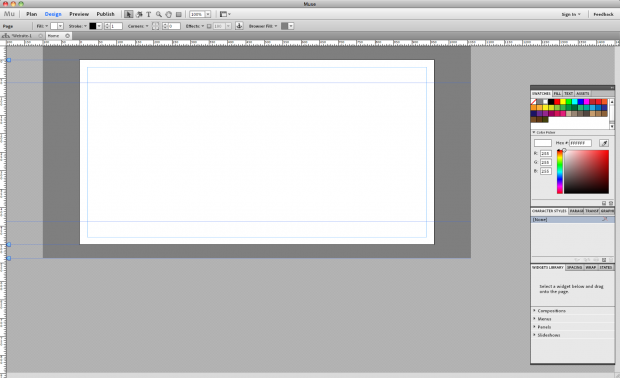Click swatches panel scroll down arrow
This screenshot has height=378, width=620.
(x=612, y=126)
